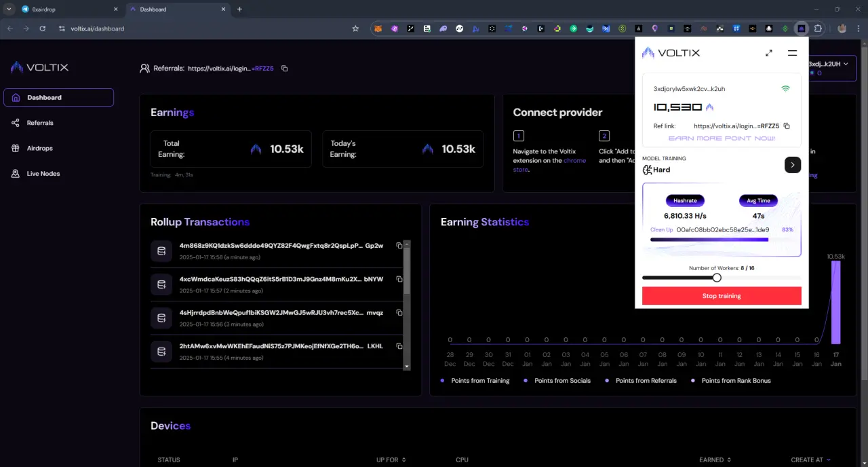
Task: Open the Referrals sidebar item
Action: [40, 123]
